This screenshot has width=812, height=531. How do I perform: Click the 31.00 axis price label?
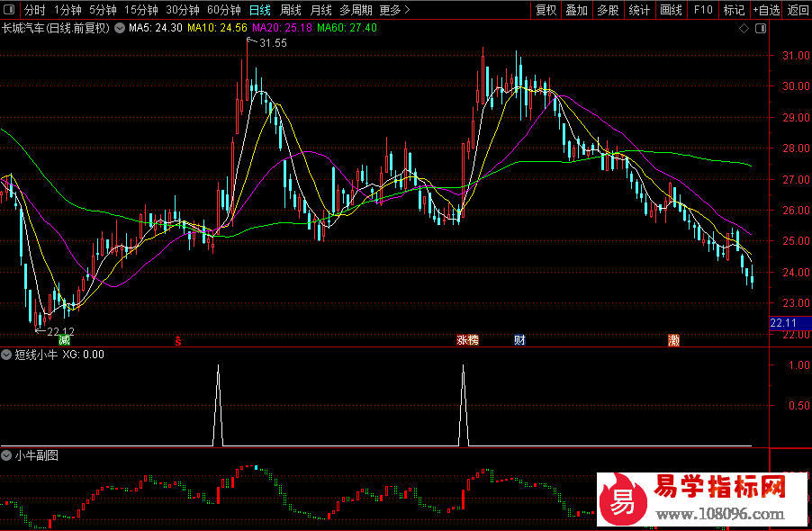[x=796, y=56]
